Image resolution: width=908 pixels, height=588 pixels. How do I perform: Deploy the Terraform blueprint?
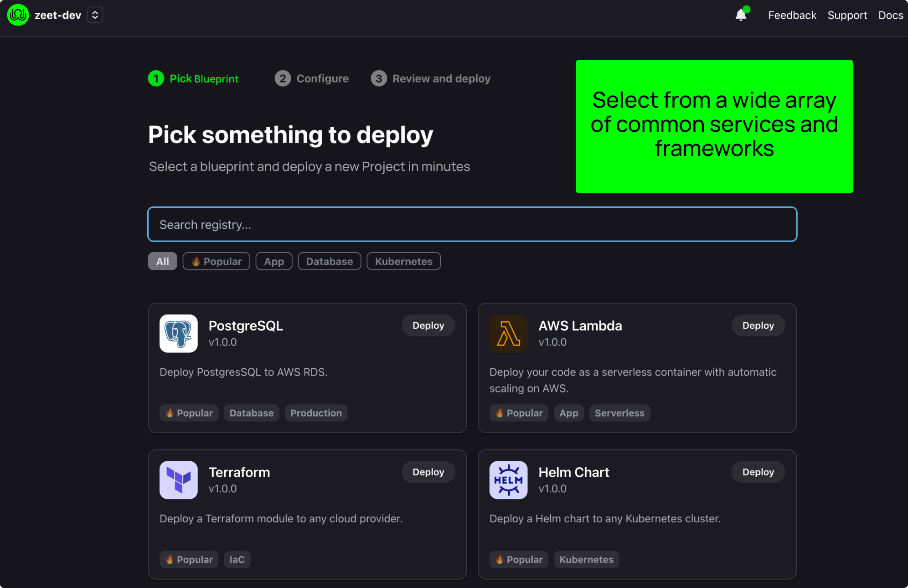(428, 472)
